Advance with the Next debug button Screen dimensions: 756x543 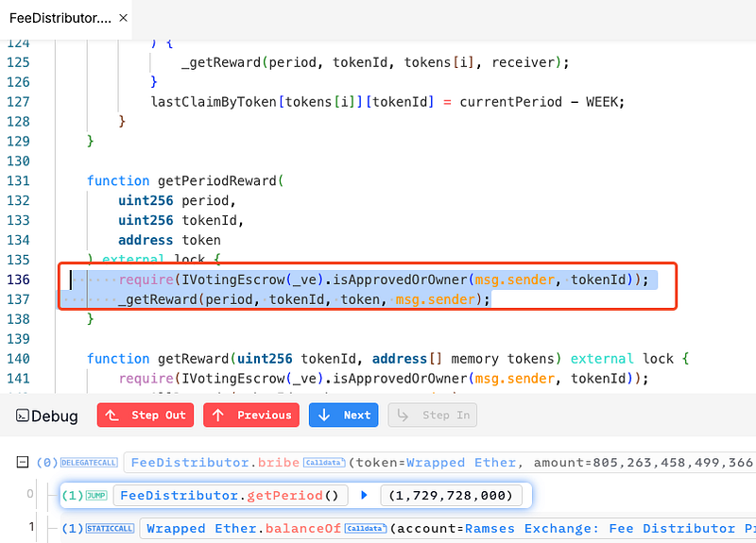[344, 415]
